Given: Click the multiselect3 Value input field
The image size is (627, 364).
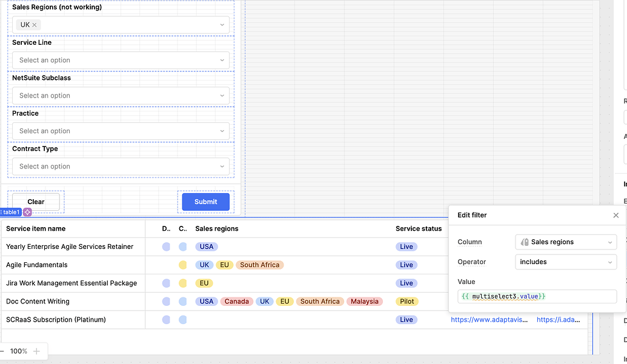Looking at the screenshot, I should pos(537,296).
